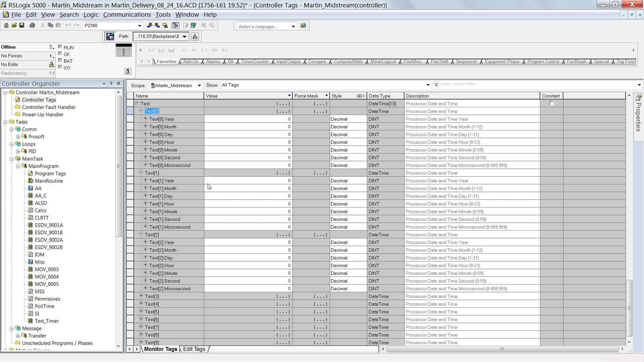Screen dimensions: 644x362
Task: Click the tag grid horizontal scrollbar thumb
Action: click(x=502, y=349)
